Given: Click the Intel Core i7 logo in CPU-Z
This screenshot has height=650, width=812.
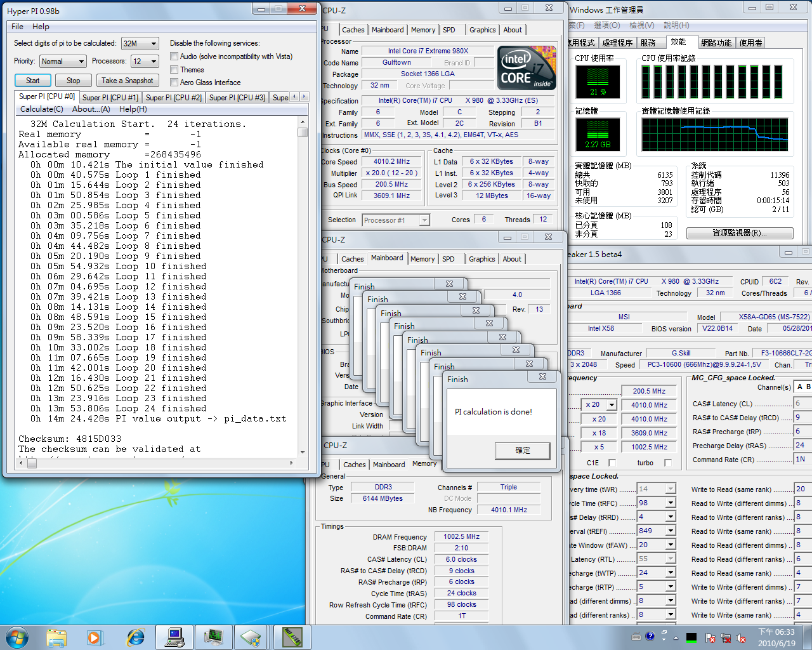Looking at the screenshot, I should 526,67.
